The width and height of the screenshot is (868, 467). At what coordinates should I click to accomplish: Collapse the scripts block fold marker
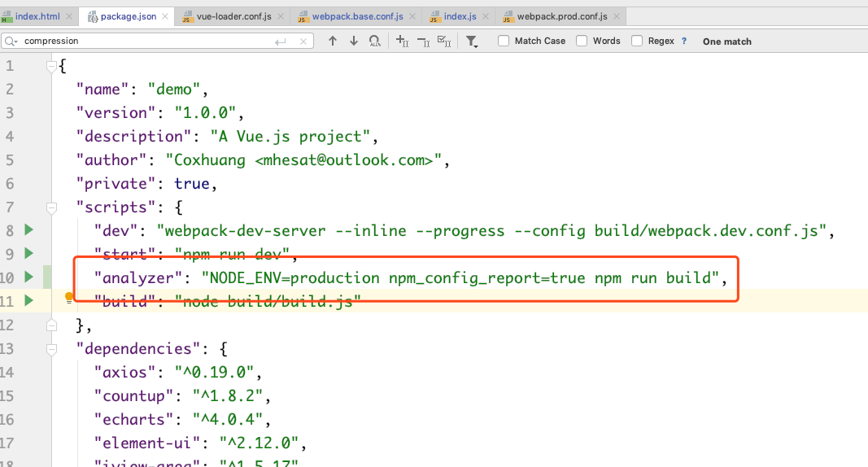[x=51, y=208]
